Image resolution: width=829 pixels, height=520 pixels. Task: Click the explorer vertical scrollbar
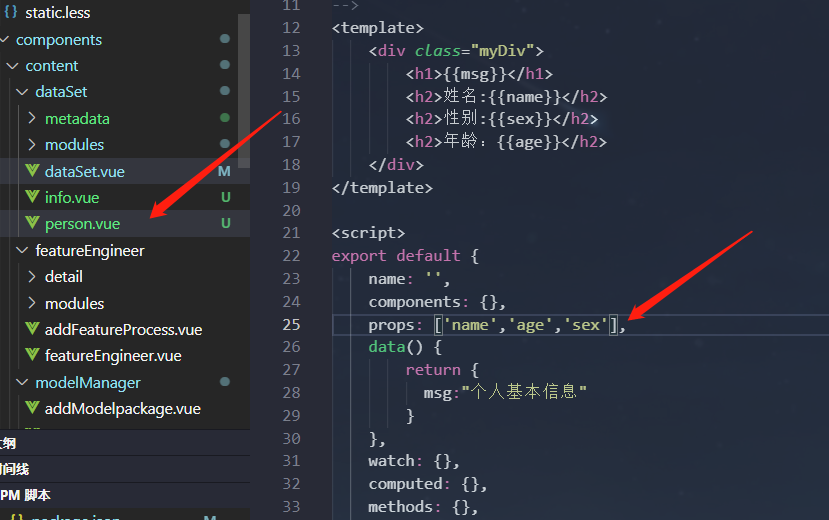(x=244, y=91)
